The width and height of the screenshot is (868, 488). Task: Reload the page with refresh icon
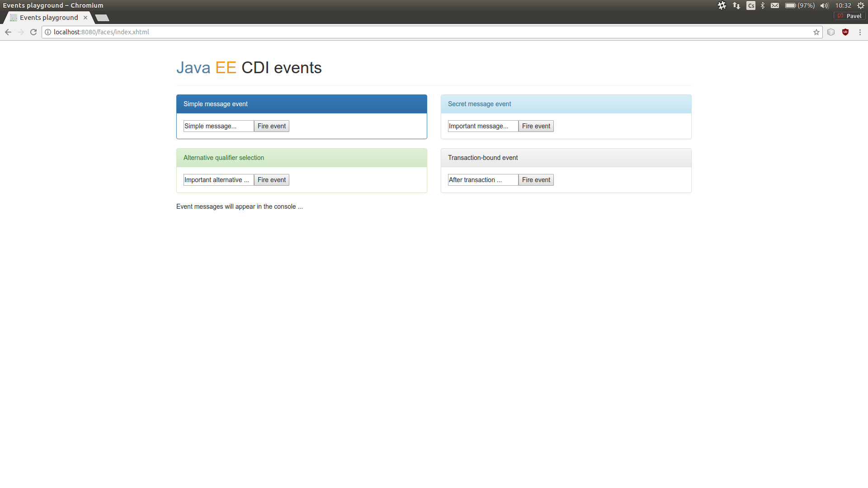[x=33, y=32]
